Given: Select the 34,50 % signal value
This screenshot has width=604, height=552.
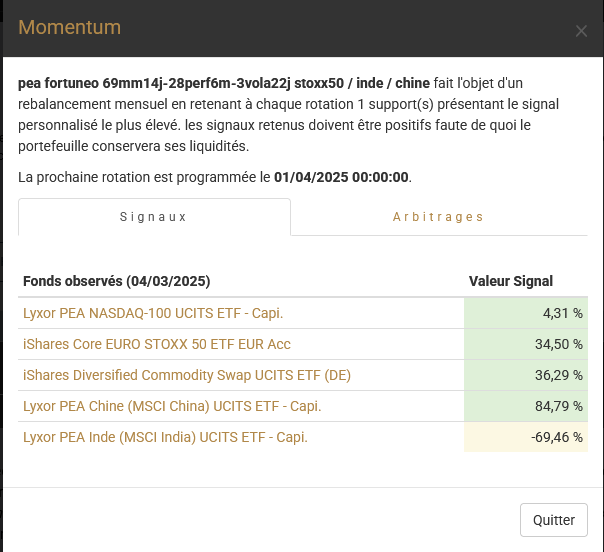Looking at the screenshot, I should (x=559, y=344).
